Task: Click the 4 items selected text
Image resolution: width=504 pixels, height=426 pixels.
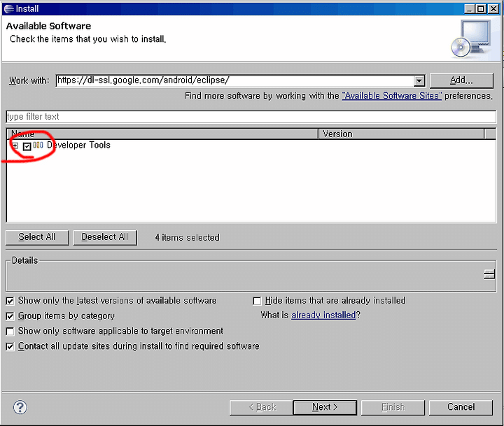Action: [188, 237]
